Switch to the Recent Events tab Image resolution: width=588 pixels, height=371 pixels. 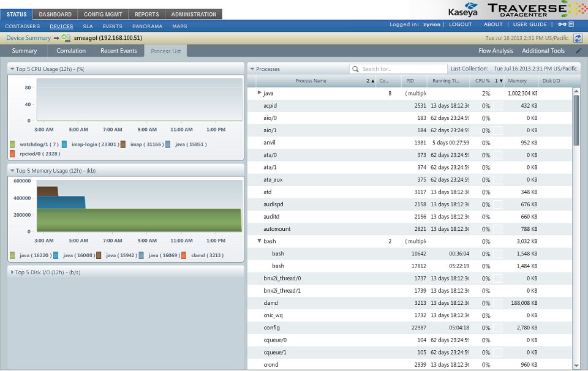pos(118,51)
